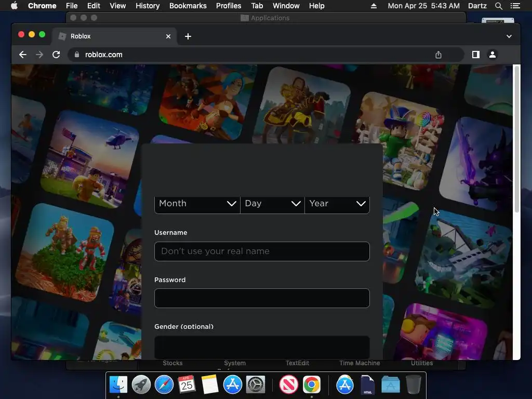This screenshot has width=532, height=399.
Task: Open the Applications folder stack in Dock
Action: point(391,385)
